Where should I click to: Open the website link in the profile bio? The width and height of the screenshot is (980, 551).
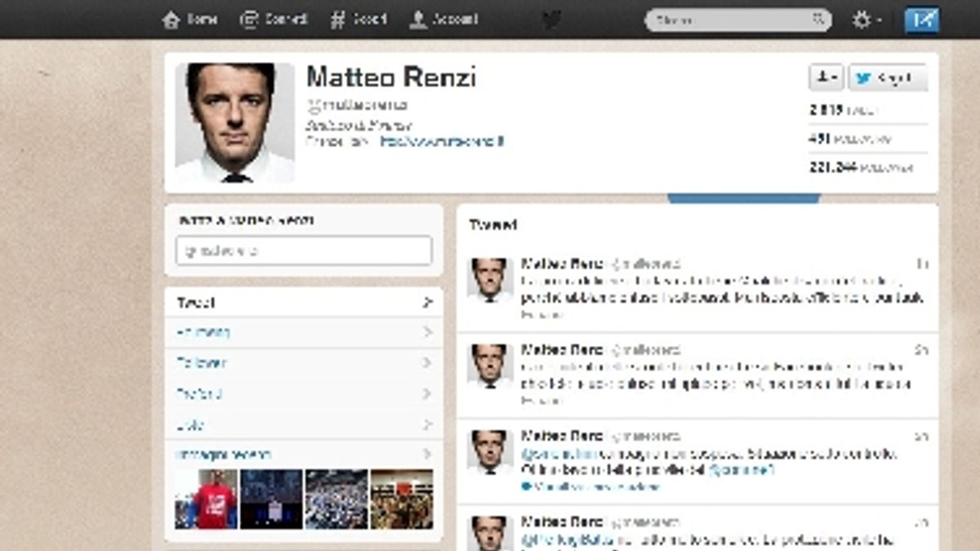point(442,141)
